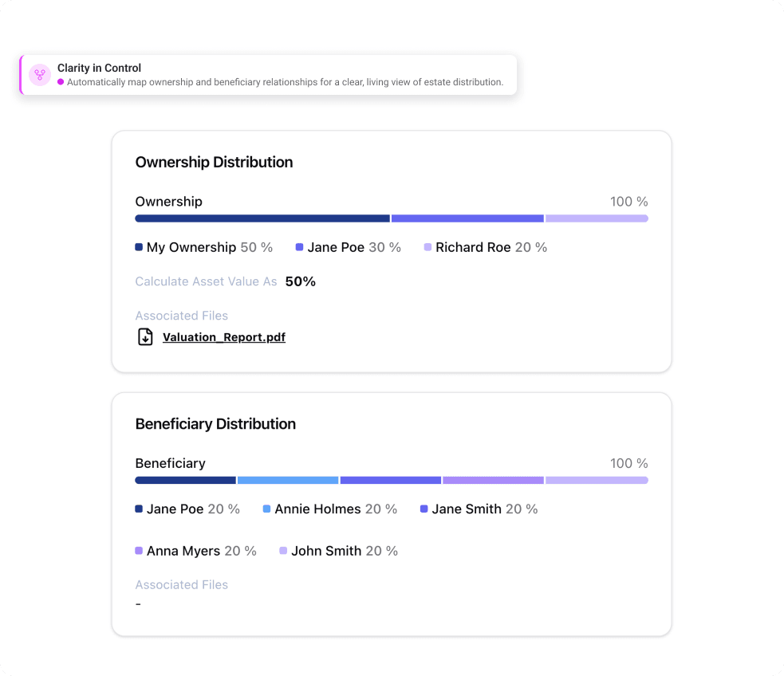This screenshot has width=784, height=676.
Task: Click the Anna Myers purple legend swatch
Action: click(139, 551)
